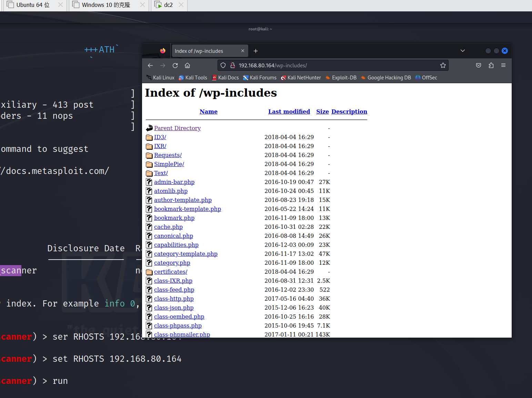Image resolution: width=532 pixels, height=398 pixels.
Task: Open the Firefox extensions puzzle icon
Action: 491,66
